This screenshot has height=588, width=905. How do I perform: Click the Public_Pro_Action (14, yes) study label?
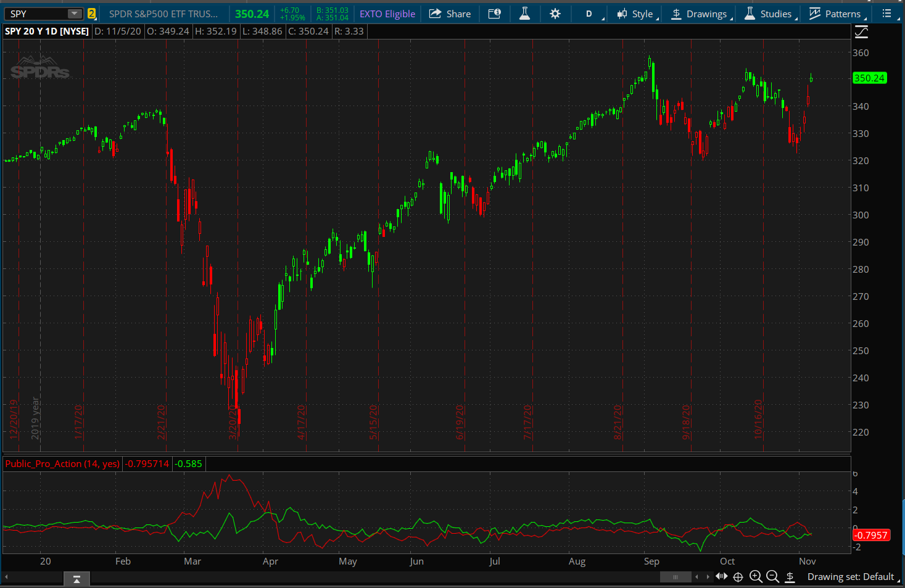(x=62, y=464)
